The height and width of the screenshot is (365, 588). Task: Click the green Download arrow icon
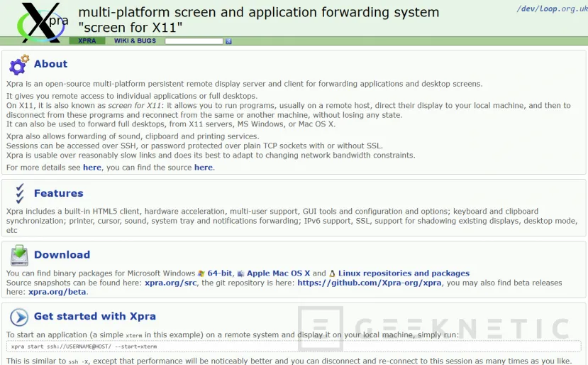(x=19, y=254)
